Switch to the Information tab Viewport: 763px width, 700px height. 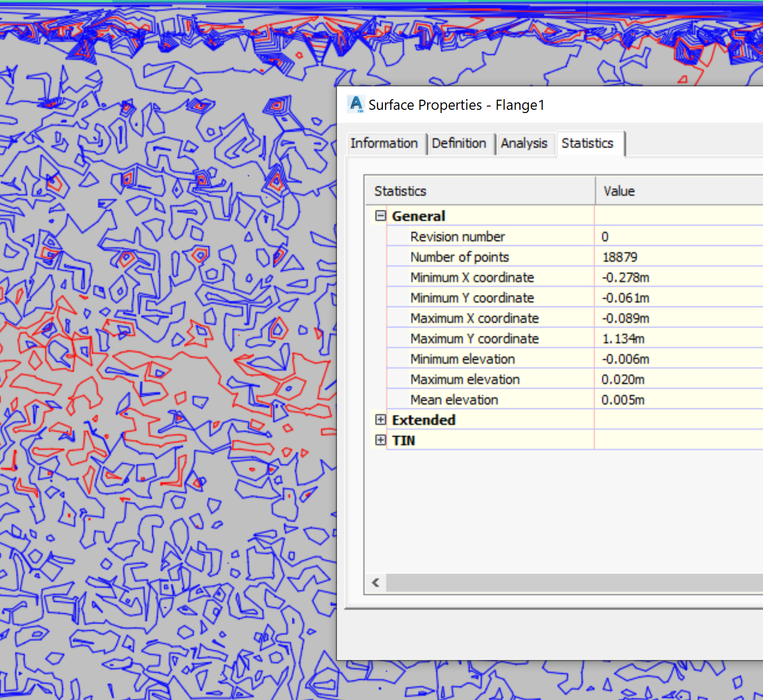pos(384,143)
